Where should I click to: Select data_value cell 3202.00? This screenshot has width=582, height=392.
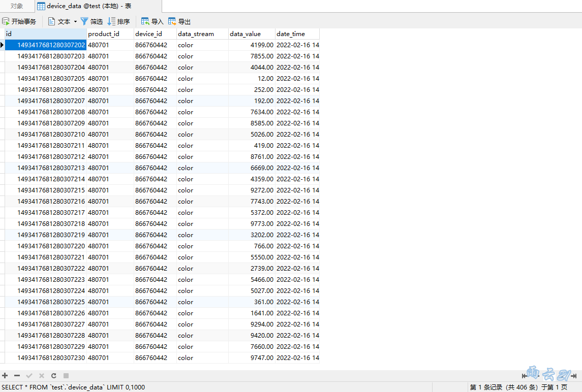[252, 235]
